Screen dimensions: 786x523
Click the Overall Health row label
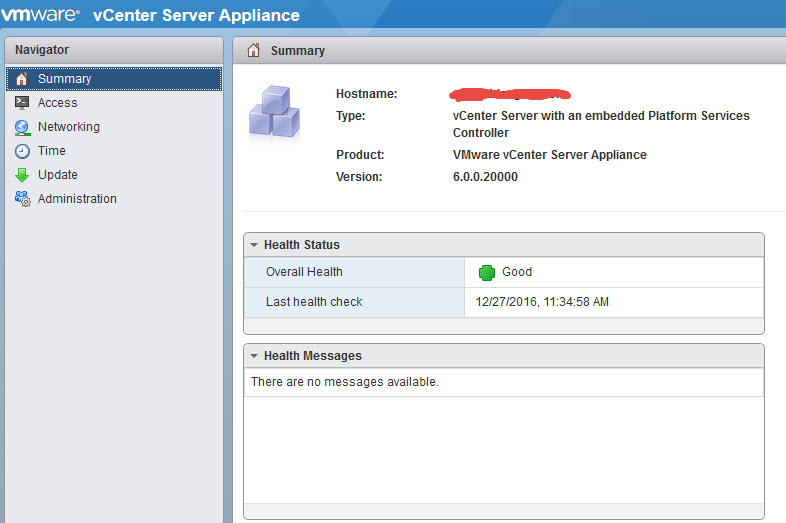304,272
